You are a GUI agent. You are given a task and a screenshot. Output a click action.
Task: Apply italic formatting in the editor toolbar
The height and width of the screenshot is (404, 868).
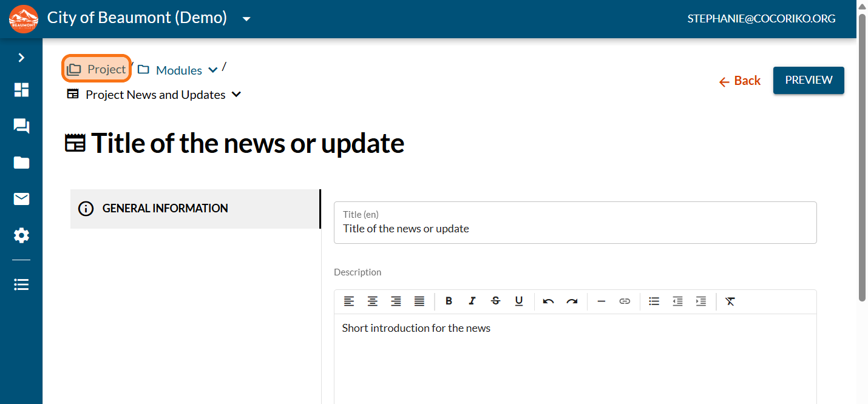pos(472,301)
